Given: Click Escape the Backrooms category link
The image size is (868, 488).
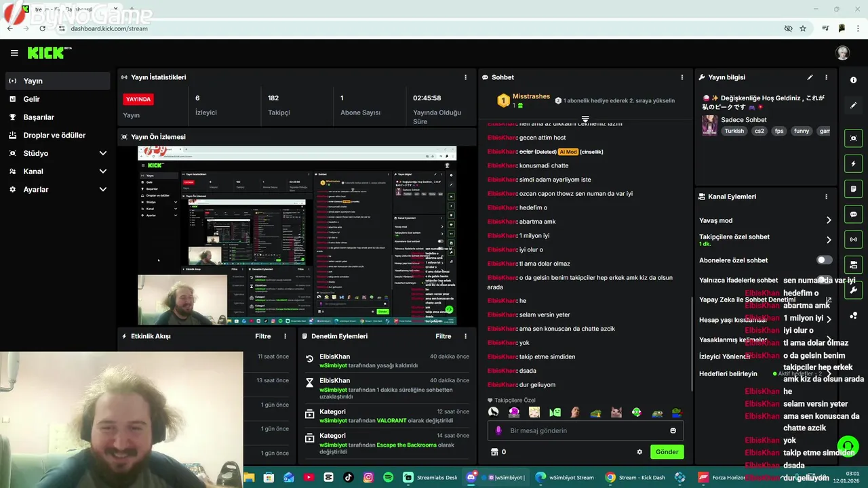Looking at the screenshot, I should [406, 445].
